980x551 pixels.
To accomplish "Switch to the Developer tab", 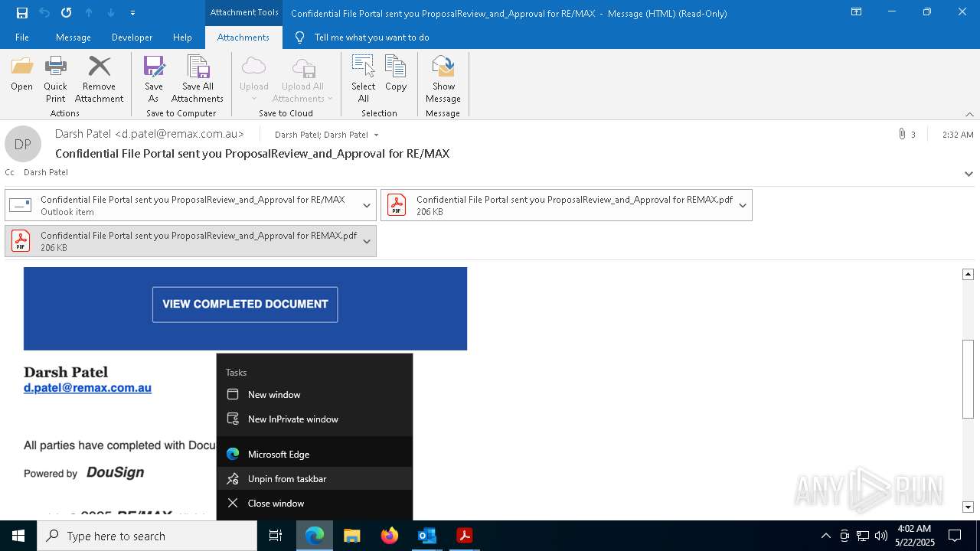I will click(x=132, y=37).
